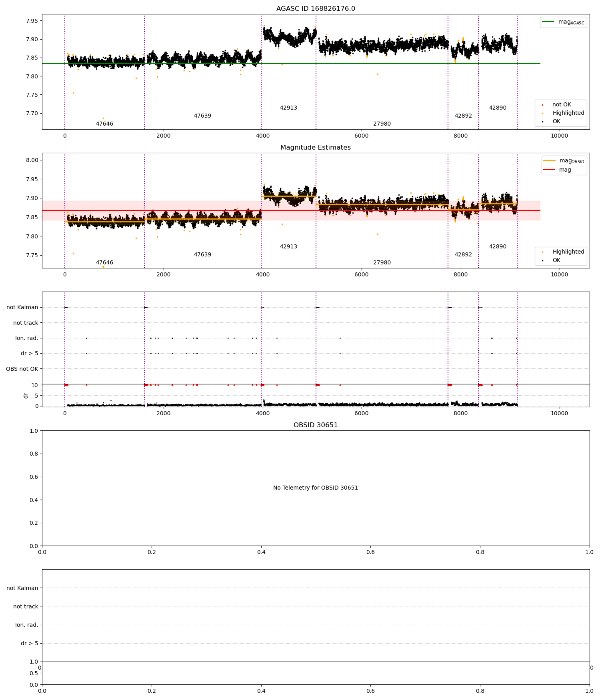Screen dimensions: 600x700
Task: Click the orange line sample beside mag OBSID
Action: pyautogui.click(x=549, y=161)
